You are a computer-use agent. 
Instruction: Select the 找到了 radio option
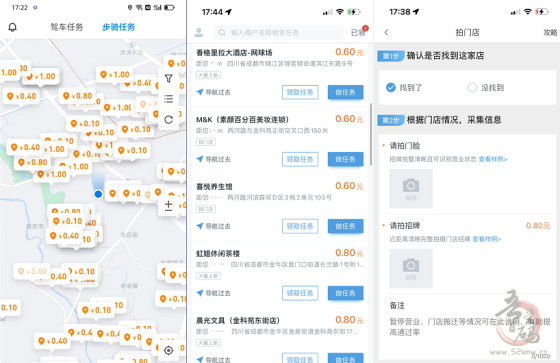404,88
